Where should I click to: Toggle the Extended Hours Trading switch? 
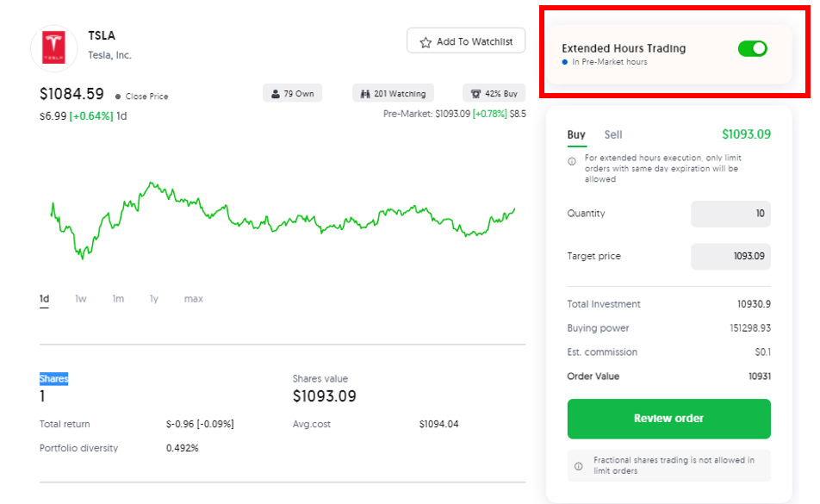753,48
